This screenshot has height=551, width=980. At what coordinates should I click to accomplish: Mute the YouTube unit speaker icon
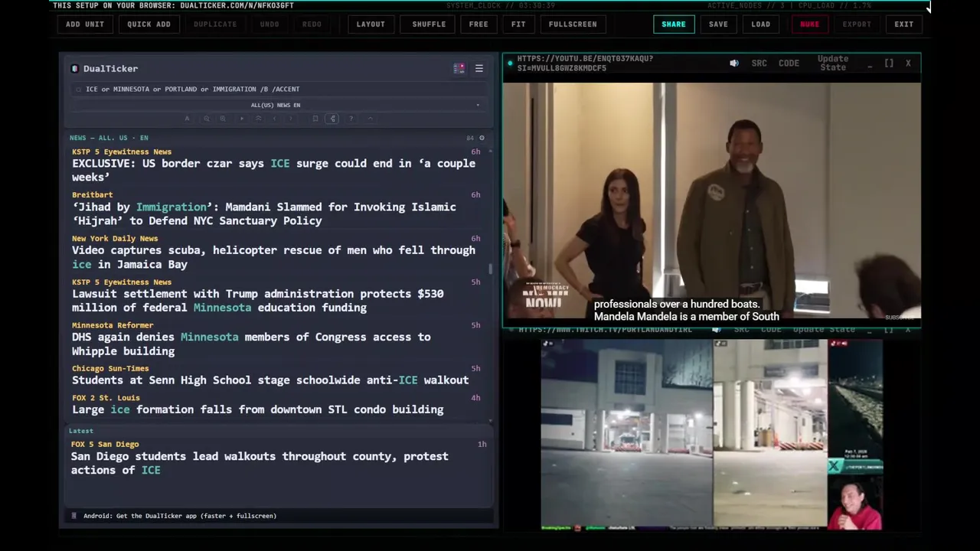coord(734,64)
